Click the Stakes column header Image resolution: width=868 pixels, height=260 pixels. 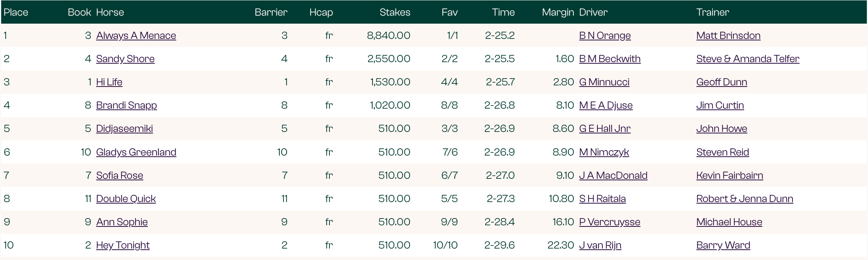click(x=395, y=12)
